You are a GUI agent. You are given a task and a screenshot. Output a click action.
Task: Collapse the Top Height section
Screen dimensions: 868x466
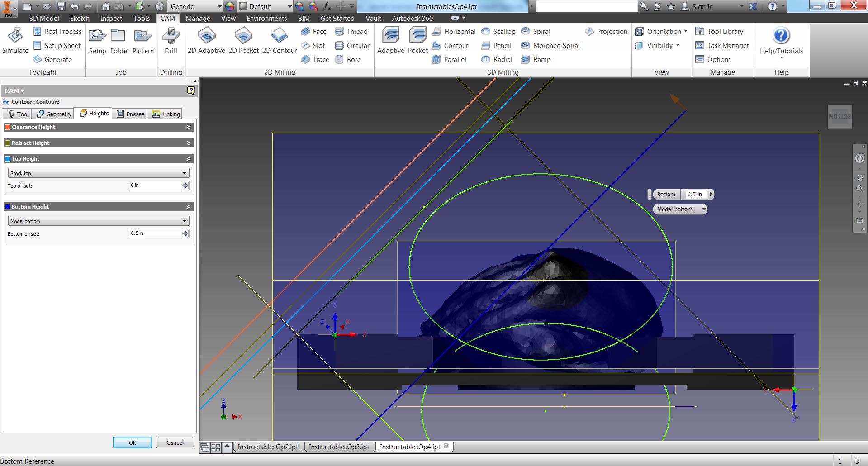click(x=189, y=159)
